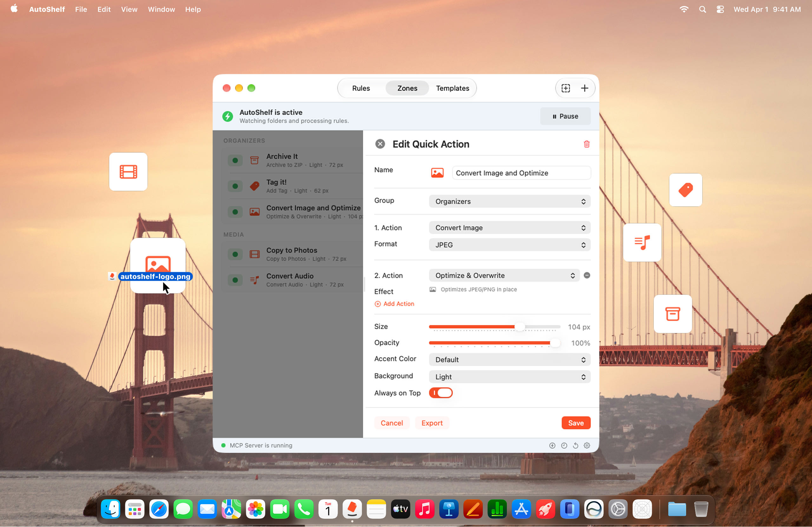Click the Size slider track
812x527 pixels.
click(x=494, y=327)
